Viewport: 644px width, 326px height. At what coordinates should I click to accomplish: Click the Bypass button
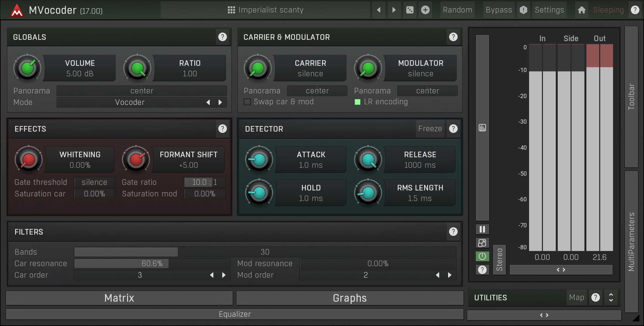point(498,10)
